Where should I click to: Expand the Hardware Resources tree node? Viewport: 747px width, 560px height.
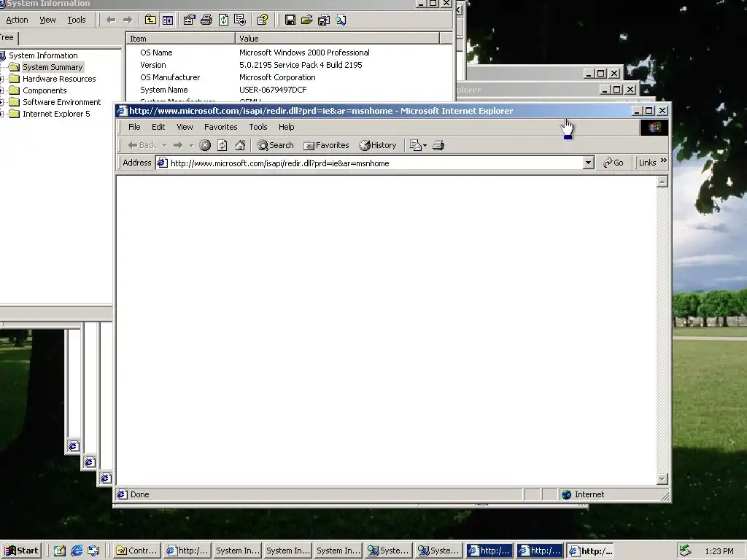click(x=2, y=79)
